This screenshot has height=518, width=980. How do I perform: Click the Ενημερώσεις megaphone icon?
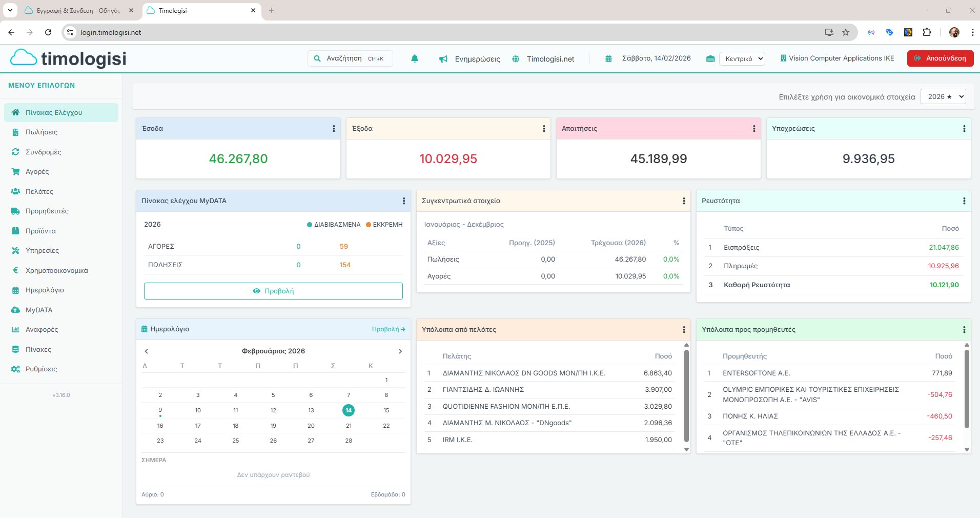click(x=443, y=59)
